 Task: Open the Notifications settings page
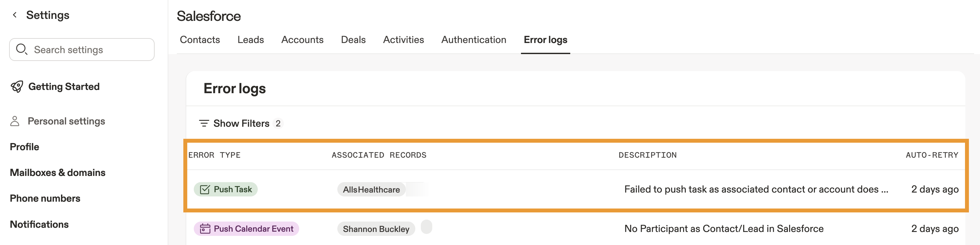tap(39, 224)
